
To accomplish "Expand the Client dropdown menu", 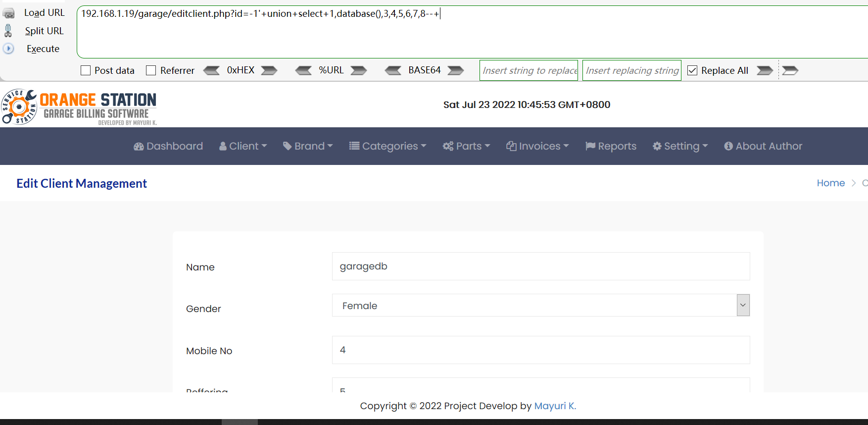I will (243, 146).
